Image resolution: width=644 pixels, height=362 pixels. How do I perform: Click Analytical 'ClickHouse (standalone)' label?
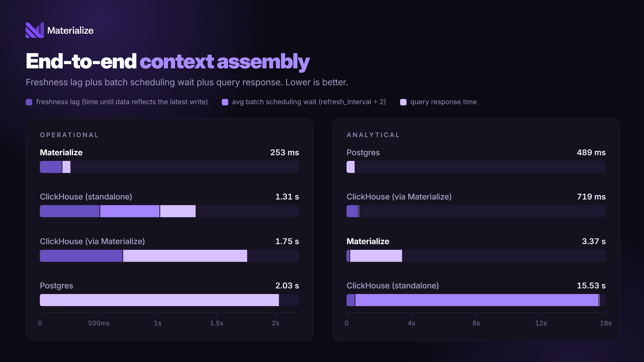(393, 286)
